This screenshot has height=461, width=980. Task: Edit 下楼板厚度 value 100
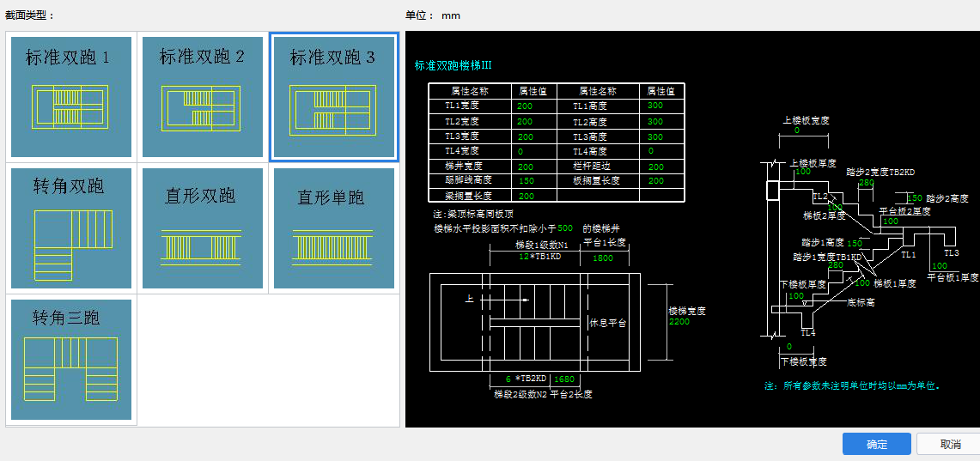coord(795,295)
